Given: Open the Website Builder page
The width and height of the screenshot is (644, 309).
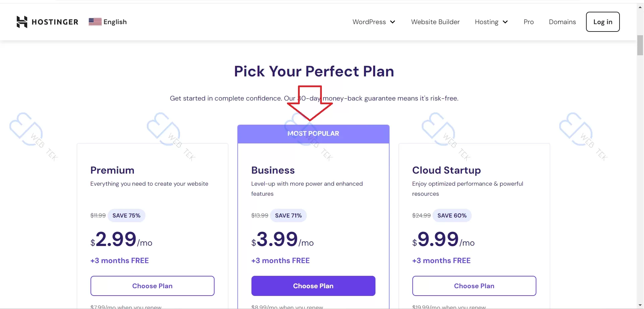Looking at the screenshot, I should [x=435, y=22].
